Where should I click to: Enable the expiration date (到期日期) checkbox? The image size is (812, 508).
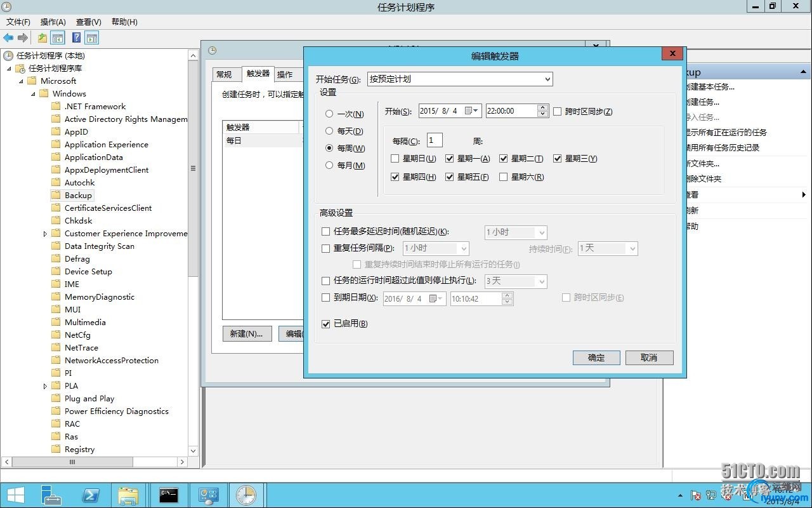click(x=326, y=297)
